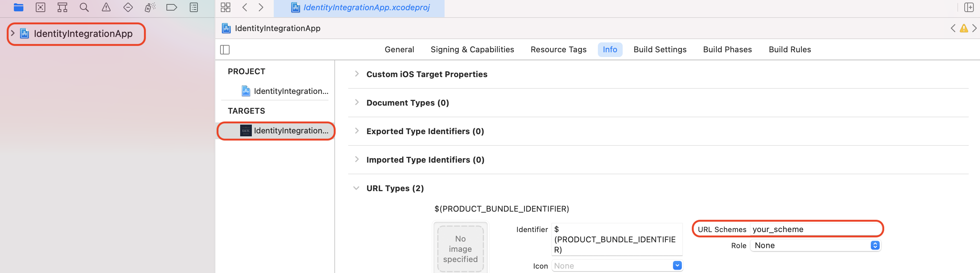This screenshot has height=273, width=980.
Task: Open the Issue navigator warning icon
Action: click(106, 7)
